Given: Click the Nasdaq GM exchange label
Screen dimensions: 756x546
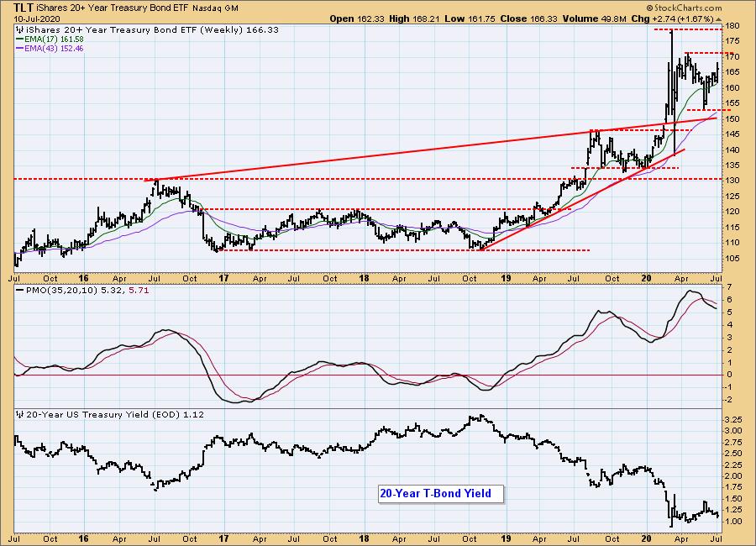Looking at the screenshot, I should coord(216,8).
